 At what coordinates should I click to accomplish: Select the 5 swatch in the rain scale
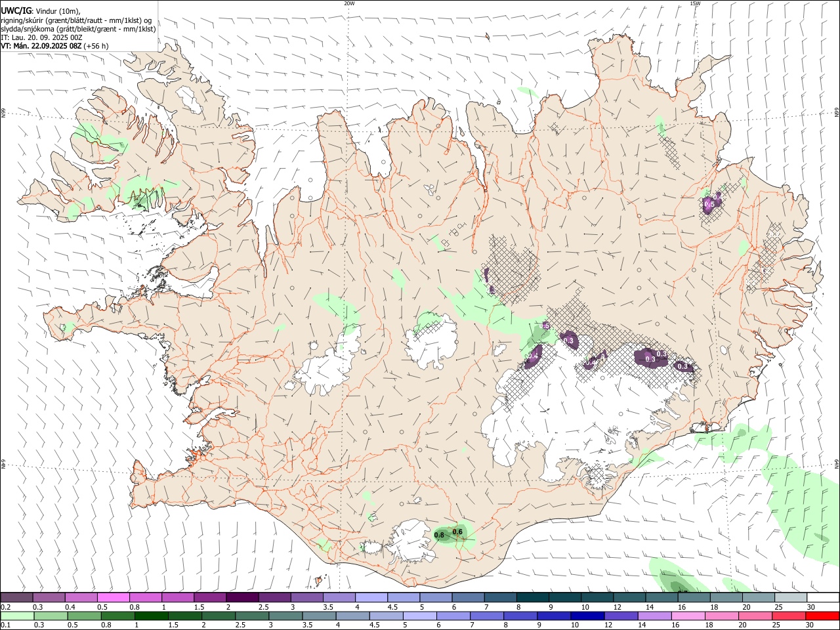coord(419,616)
